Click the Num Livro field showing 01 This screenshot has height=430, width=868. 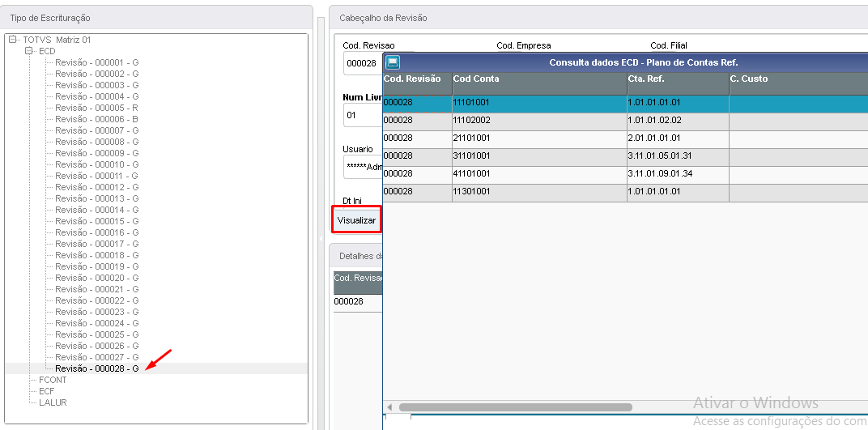(363, 115)
